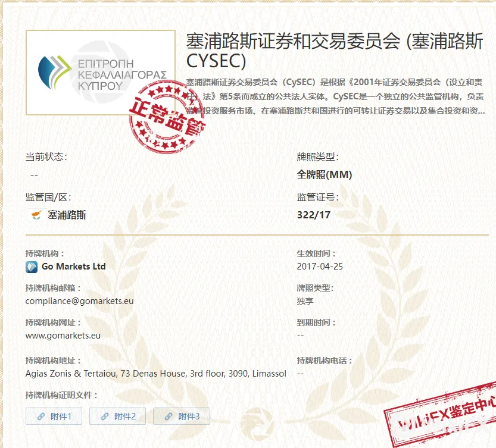This screenshot has height=448, width=496.
Task: Click the address Agias Zonis & Tertaiou text
Action: tap(155, 374)
